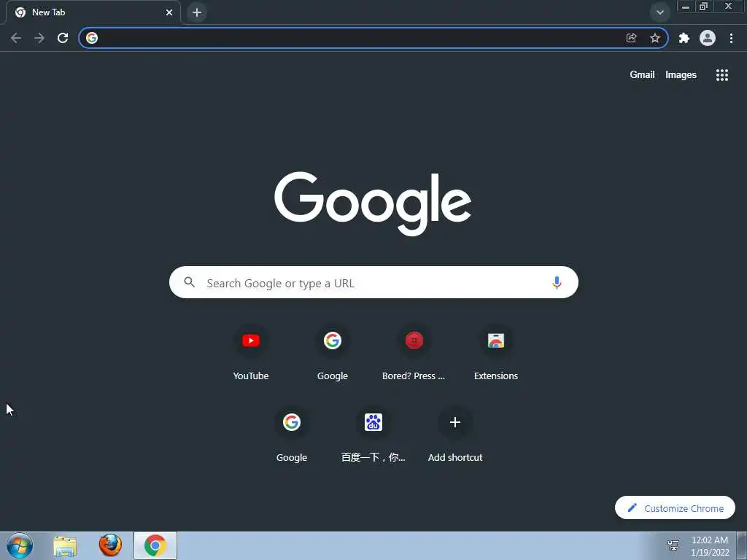Open Windows Explorer from the taskbar

(65, 546)
